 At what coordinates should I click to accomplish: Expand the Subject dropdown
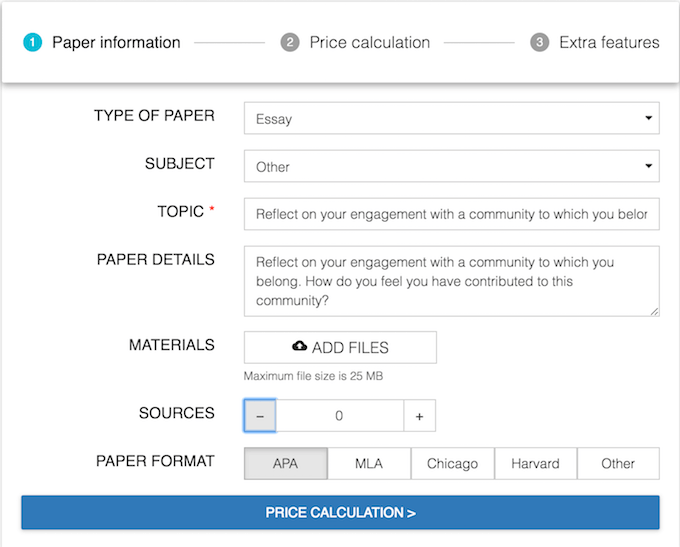451,167
